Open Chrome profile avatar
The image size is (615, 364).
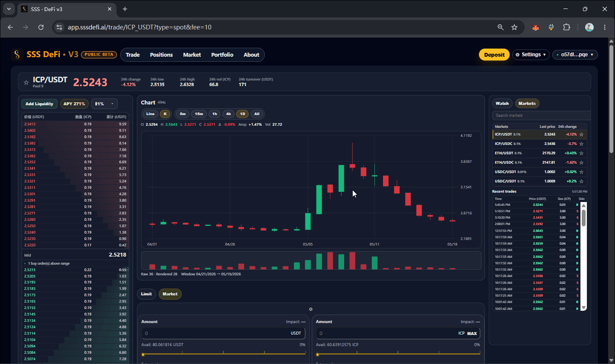[589, 27]
